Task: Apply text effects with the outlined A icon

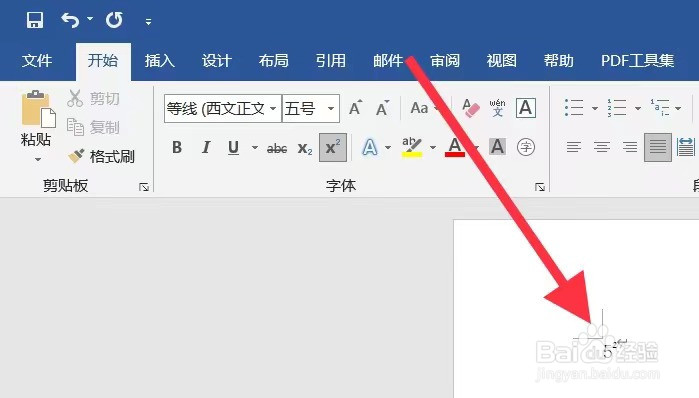Action: (x=370, y=147)
